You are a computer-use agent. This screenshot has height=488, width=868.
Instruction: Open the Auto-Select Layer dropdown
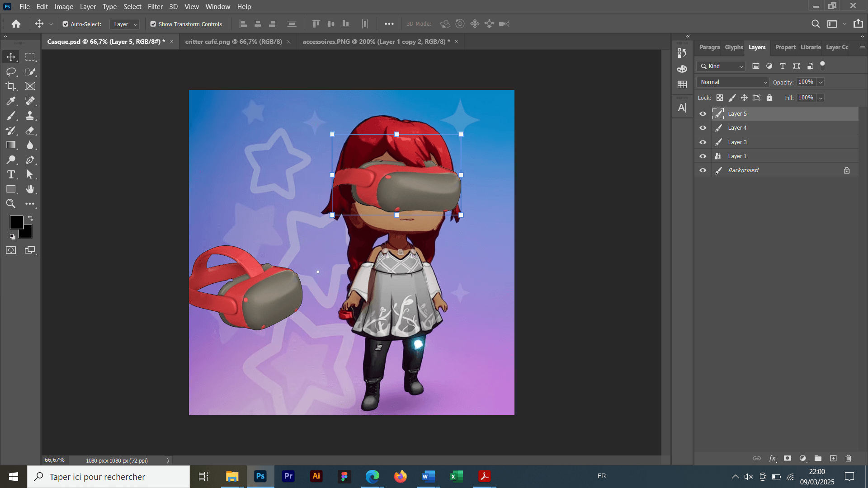(125, 24)
